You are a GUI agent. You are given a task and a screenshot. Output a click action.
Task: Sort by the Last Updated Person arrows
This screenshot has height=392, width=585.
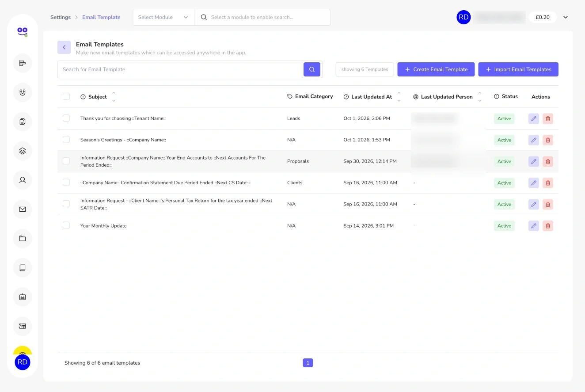pyautogui.click(x=480, y=97)
